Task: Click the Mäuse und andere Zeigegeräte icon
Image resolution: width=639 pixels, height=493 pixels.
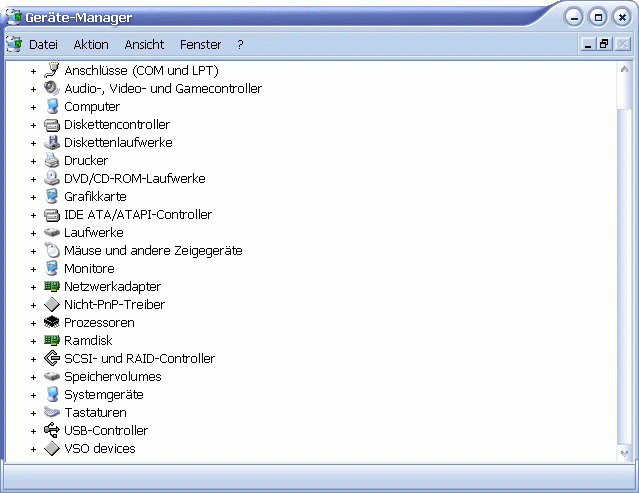Action: click(52, 251)
